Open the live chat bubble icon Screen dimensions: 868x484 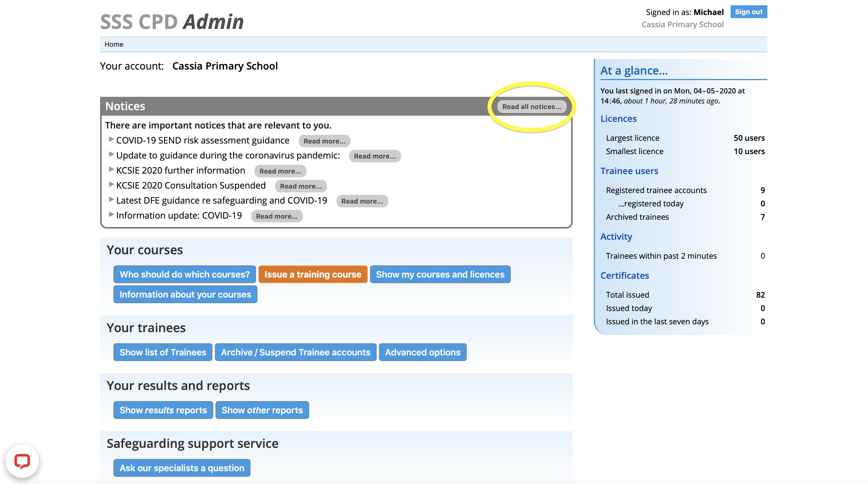pos(22,461)
